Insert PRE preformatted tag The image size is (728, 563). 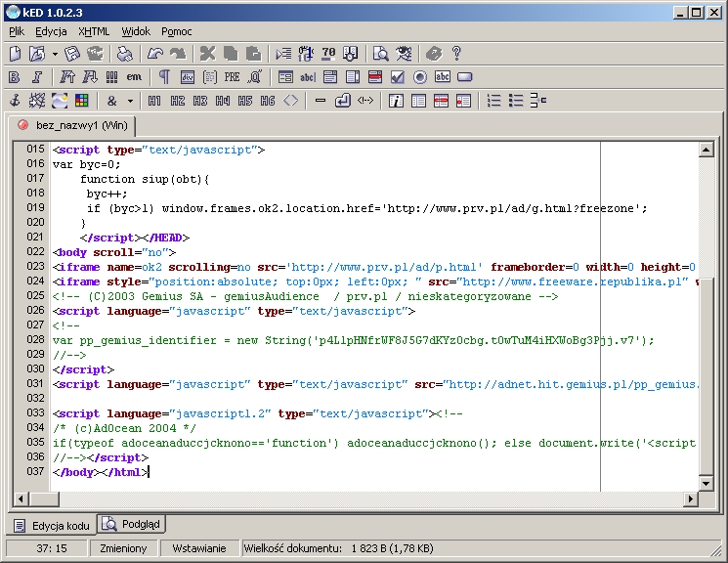233,77
